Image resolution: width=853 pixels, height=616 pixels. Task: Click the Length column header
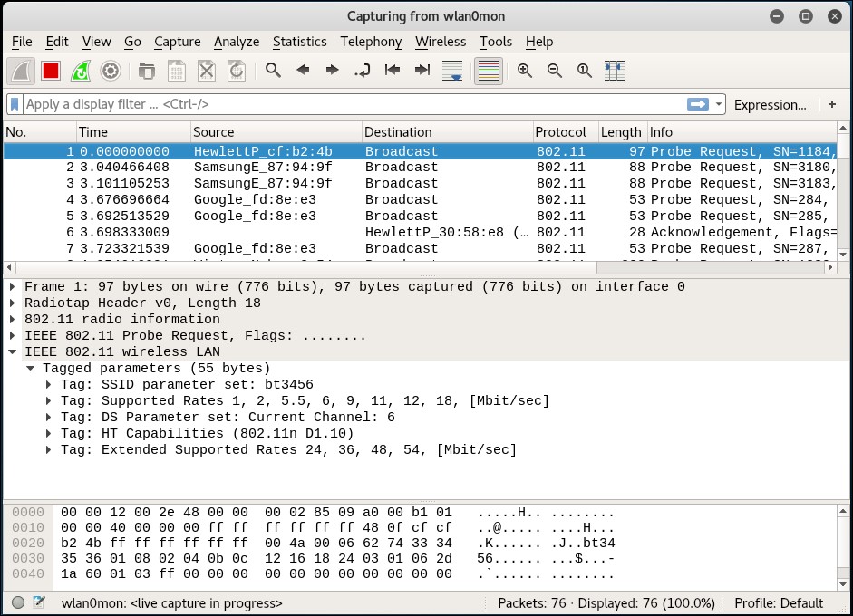623,132
